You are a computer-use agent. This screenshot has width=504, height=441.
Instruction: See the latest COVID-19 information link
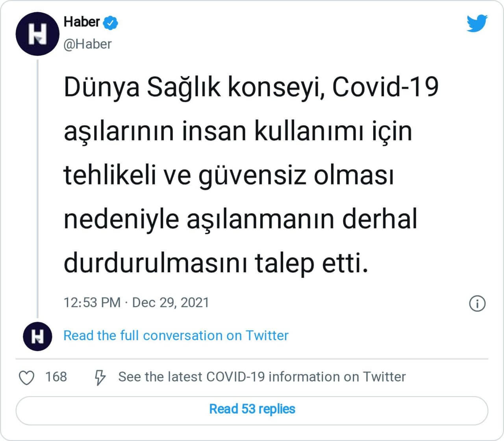[x=262, y=377]
